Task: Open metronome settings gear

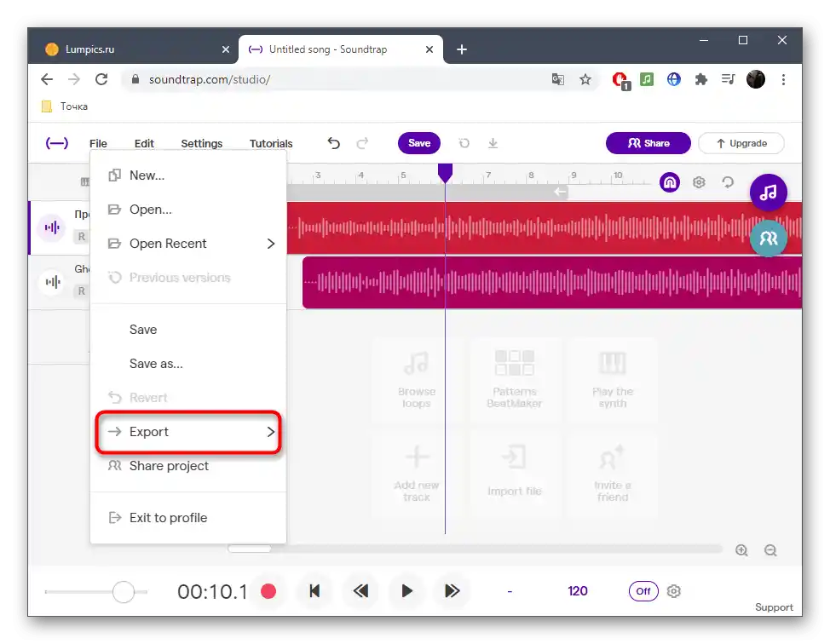Action: pos(673,591)
